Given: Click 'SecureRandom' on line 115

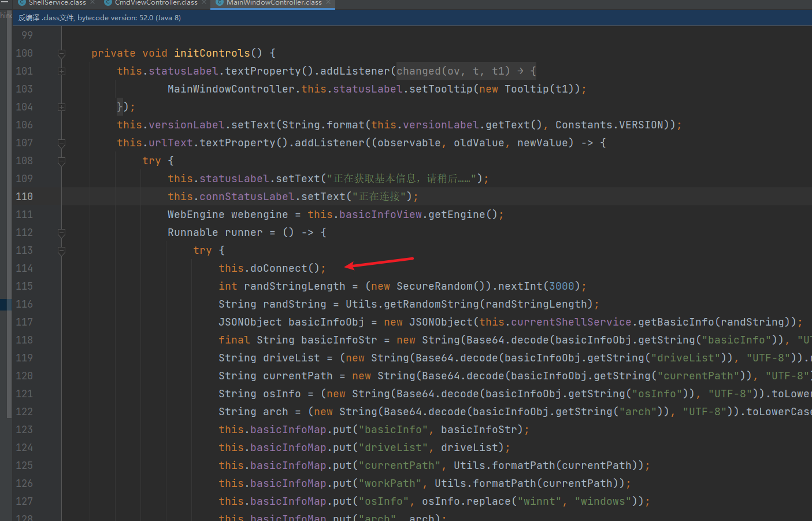Looking at the screenshot, I should [x=435, y=286].
